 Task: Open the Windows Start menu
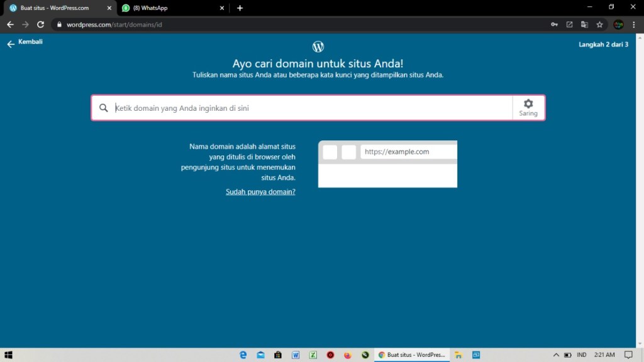click(x=8, y=355)
